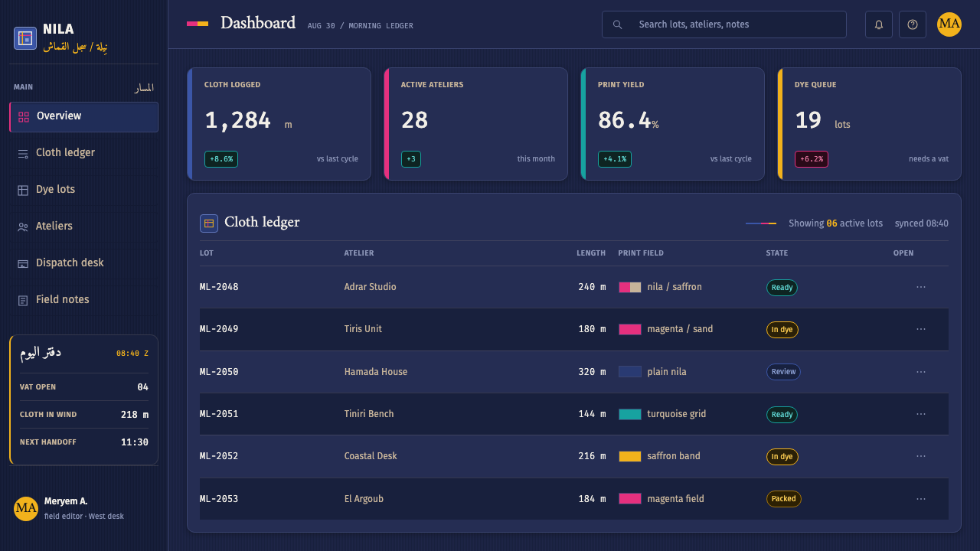Click the Overview grid icon

[24, 117]
